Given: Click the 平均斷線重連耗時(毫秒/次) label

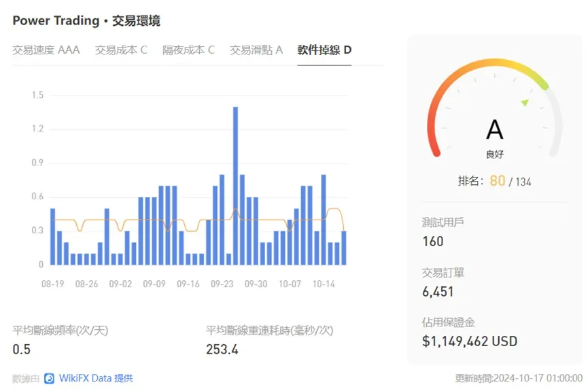Looking at the screenshot, I should pos(270,330).
